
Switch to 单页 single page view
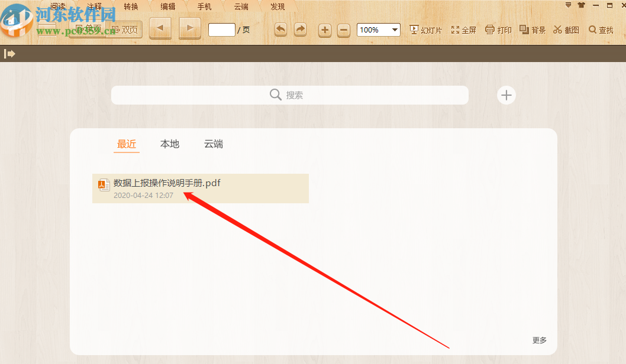coord(89,30)
